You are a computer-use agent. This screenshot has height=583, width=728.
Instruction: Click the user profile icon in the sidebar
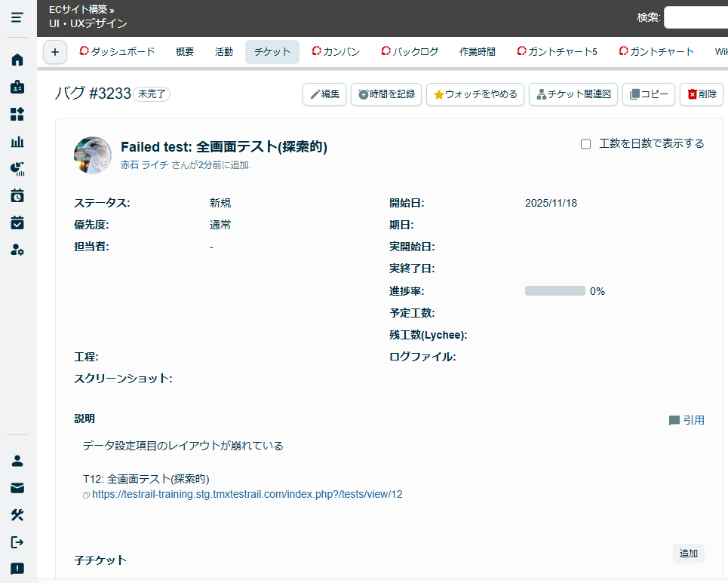pyautogui.click(x=17, y=460)
